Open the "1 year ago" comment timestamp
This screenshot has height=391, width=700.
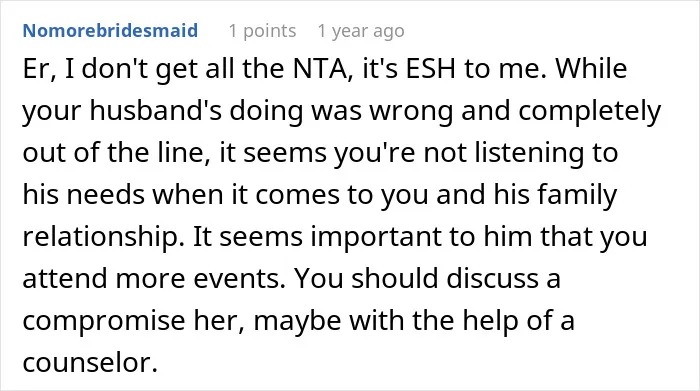[361, 31]
